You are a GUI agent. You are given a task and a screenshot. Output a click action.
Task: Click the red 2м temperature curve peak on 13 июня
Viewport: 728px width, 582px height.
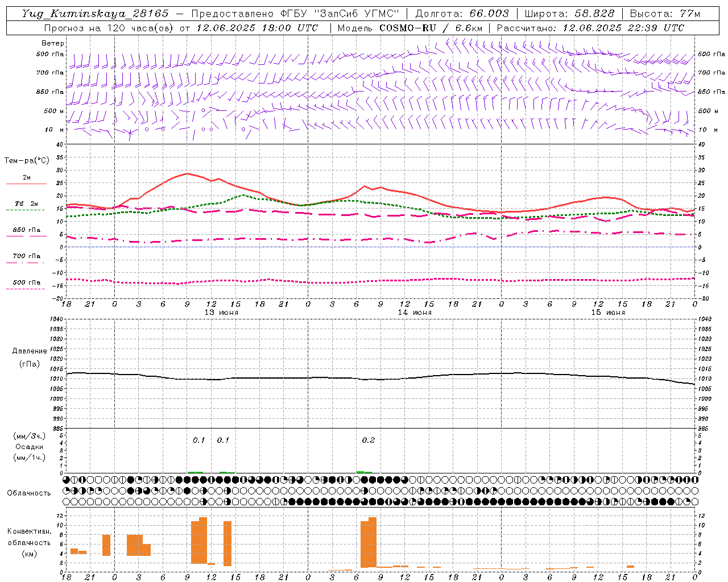point(187,173)
